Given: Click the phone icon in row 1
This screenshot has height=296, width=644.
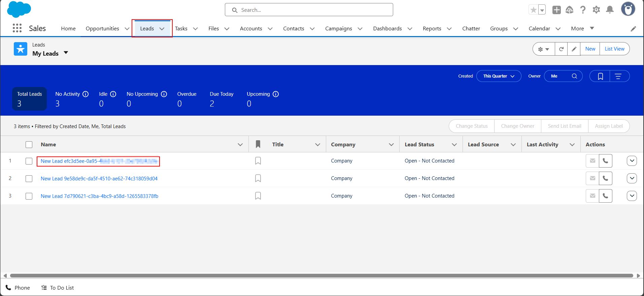Looking at the screenshot, I should (x=605, y=161).
